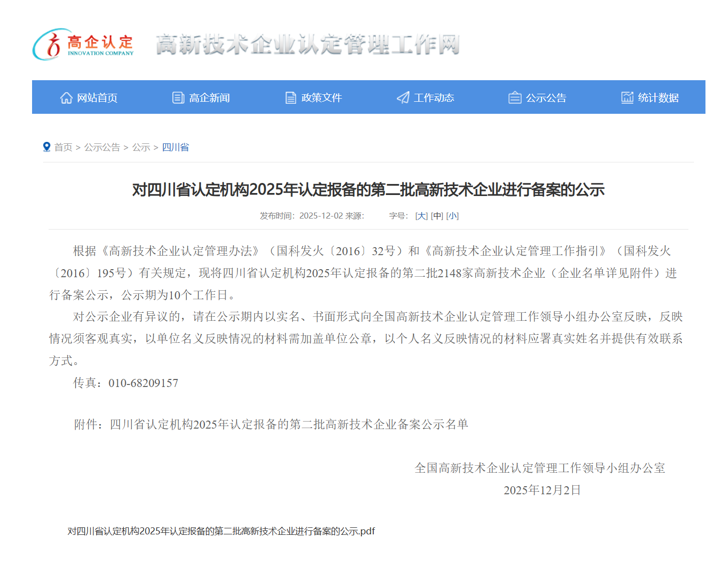Open the 高企新闻 menu entry
Viewport: 723px width, 588px height.
pyautogui.click(x=209, y=98)
